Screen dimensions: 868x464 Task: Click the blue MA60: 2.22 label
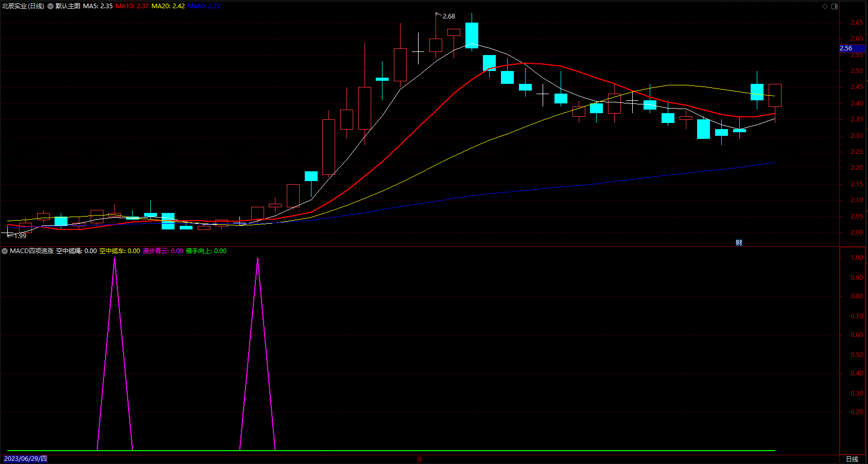pyautogui.click(x=204, y=6)
